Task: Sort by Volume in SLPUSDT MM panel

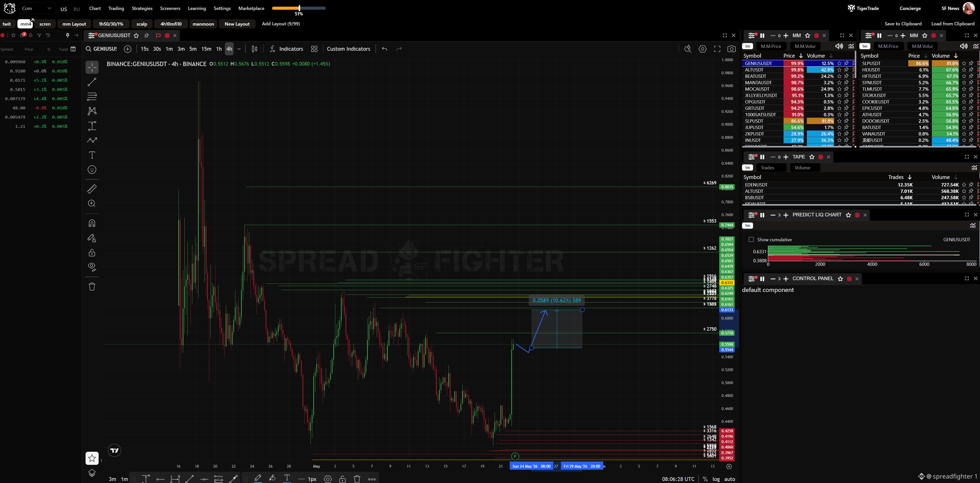Action: (x=944, y=56)
